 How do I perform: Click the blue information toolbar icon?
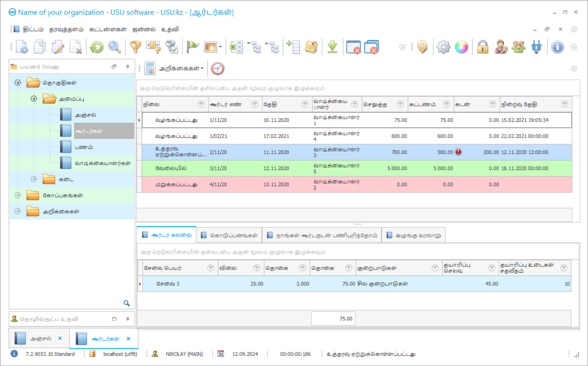pyautogui.click(x=557, y=47)
